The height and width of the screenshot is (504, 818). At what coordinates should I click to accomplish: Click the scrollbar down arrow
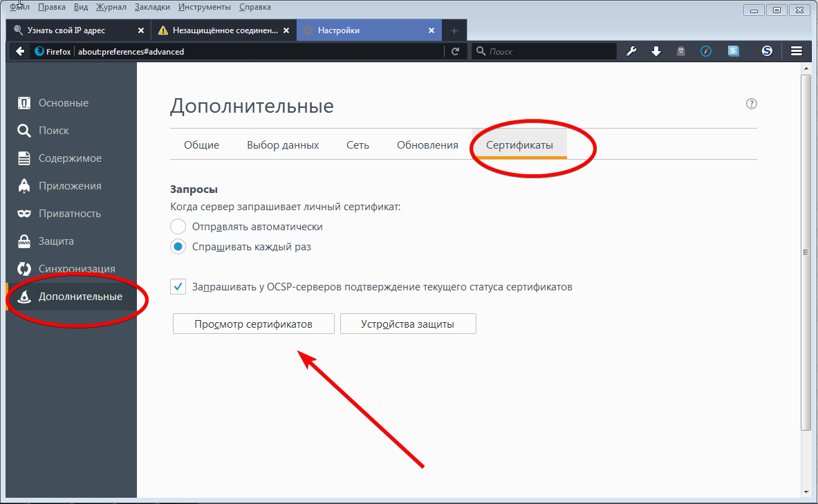806,492
